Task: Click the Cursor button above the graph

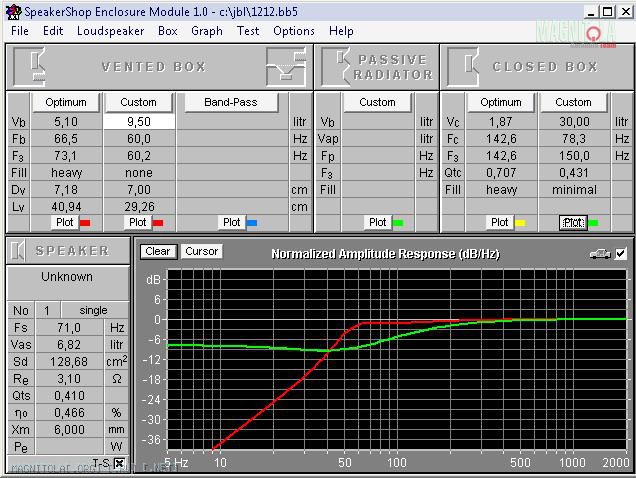Action: (x=202, y=252)
